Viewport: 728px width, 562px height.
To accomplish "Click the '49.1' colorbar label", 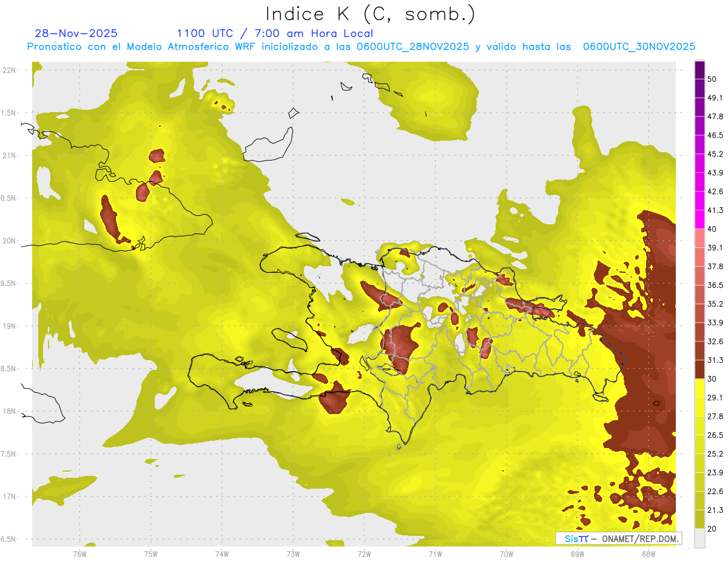I will (715, 98).
